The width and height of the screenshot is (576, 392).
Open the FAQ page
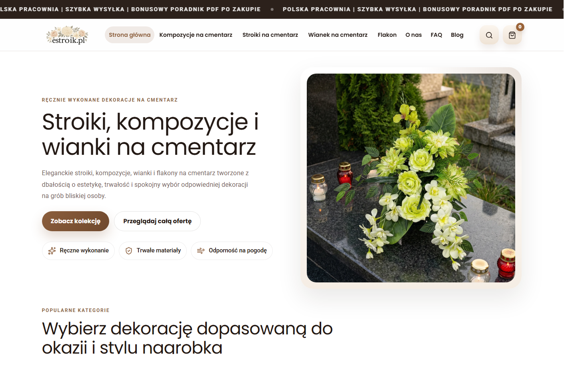[436, 35]
